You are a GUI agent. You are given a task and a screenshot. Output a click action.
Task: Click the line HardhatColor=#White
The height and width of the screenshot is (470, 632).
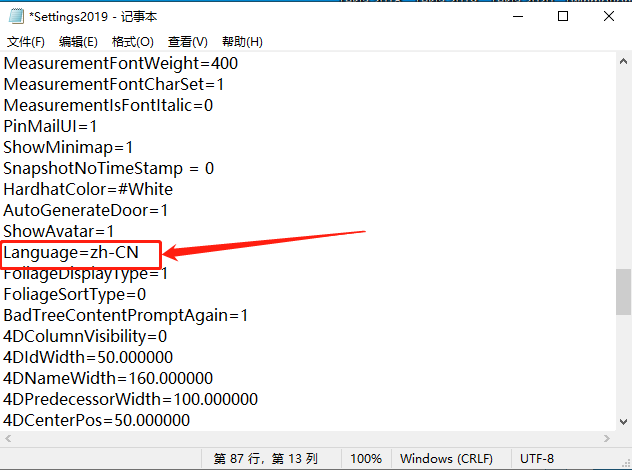[x=88, y=189]
